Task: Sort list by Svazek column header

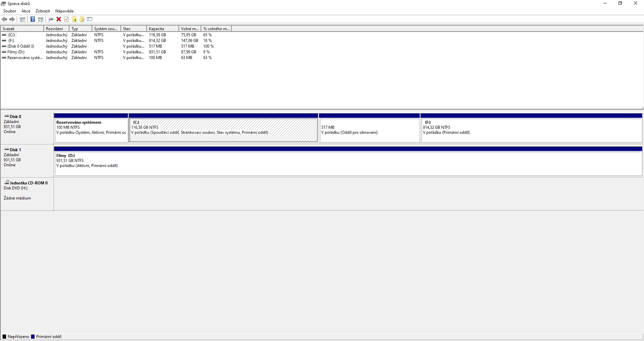Action: coord(22,29)
